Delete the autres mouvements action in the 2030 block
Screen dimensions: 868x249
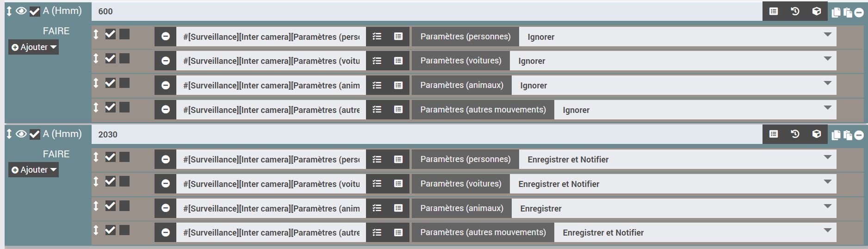165,232
